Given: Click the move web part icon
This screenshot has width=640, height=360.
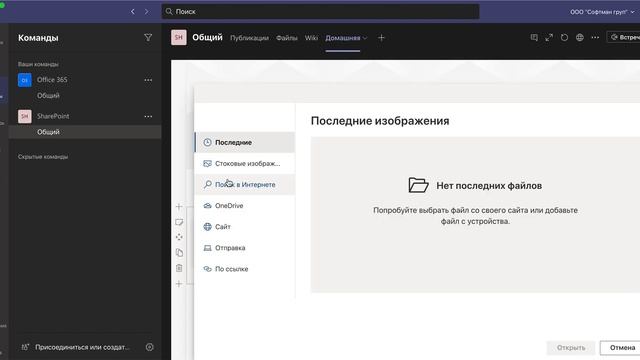Looking at the screenshot, I should pos(179,237).
